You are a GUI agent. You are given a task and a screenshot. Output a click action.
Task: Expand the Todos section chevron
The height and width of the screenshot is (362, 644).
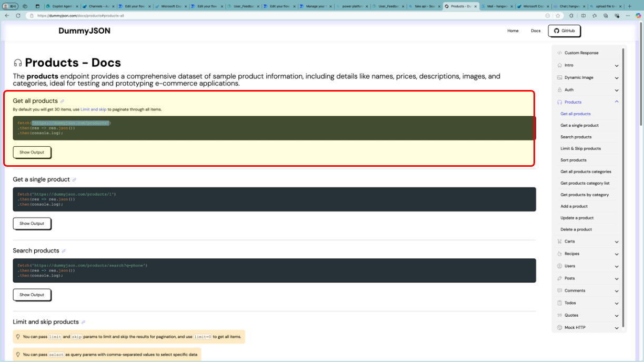point(617,303)
